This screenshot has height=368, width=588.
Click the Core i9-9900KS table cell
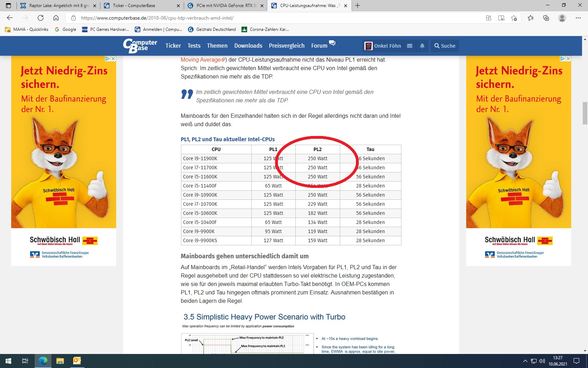click(x=216, y=240)
